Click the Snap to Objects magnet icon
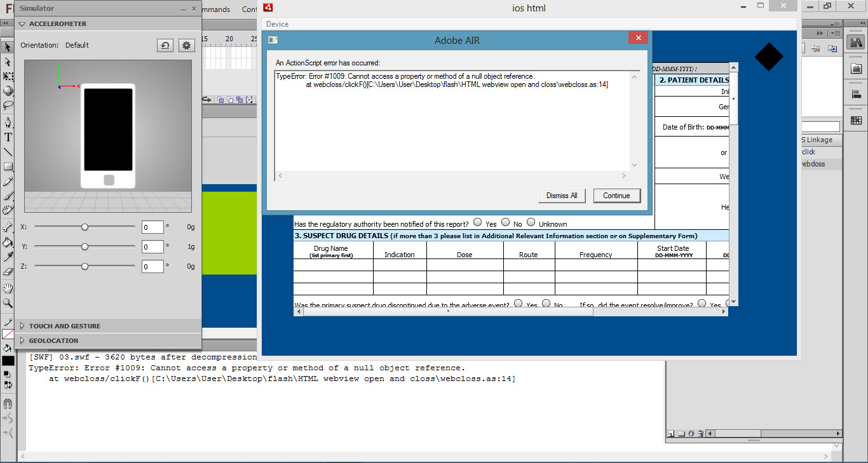Viewport: 868px width, 463px height. 8,403
